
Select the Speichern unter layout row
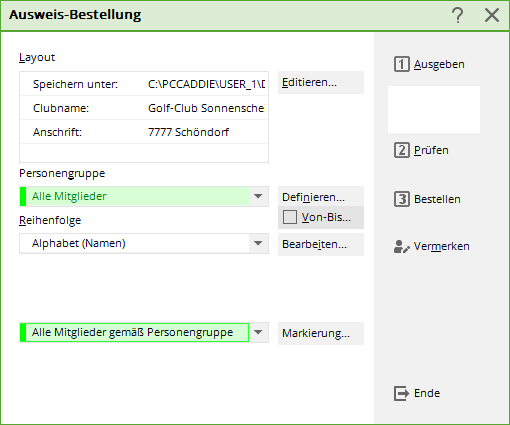[144, 84]
